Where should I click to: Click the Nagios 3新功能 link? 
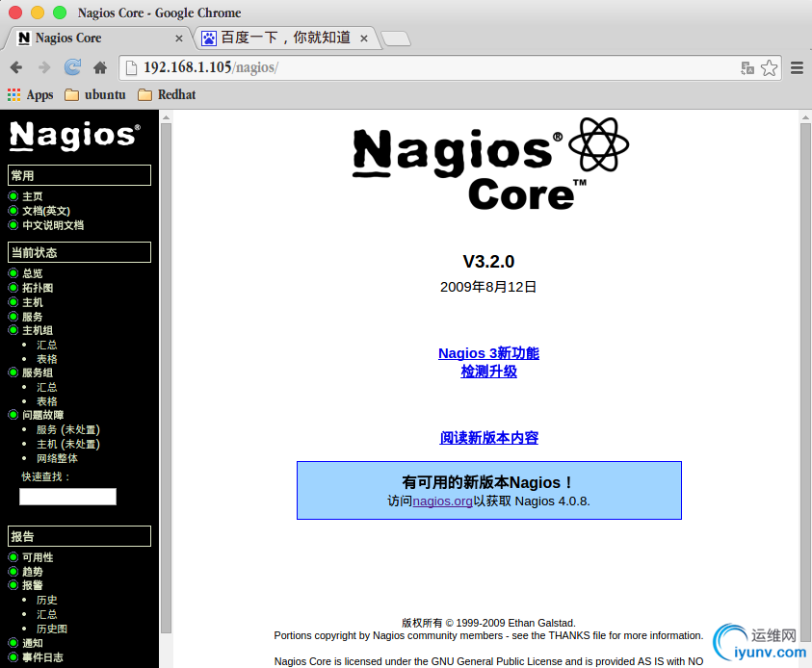[x=488, y=353]
